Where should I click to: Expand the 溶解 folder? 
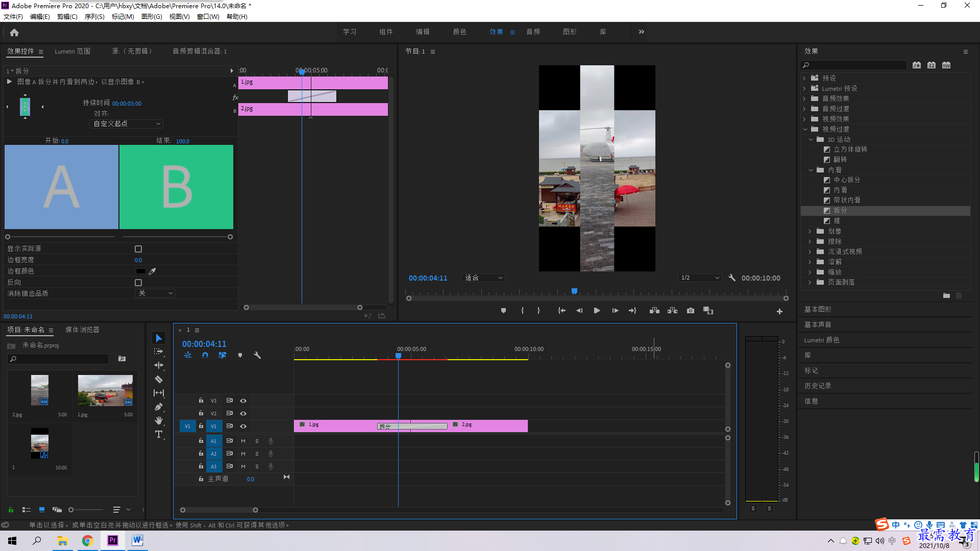point(810,262)
